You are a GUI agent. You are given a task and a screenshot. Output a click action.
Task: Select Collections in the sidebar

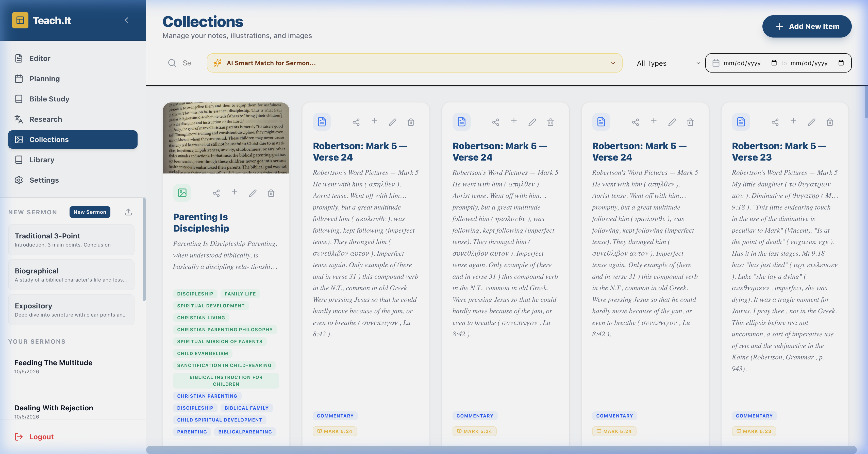(x=73, y=139)
